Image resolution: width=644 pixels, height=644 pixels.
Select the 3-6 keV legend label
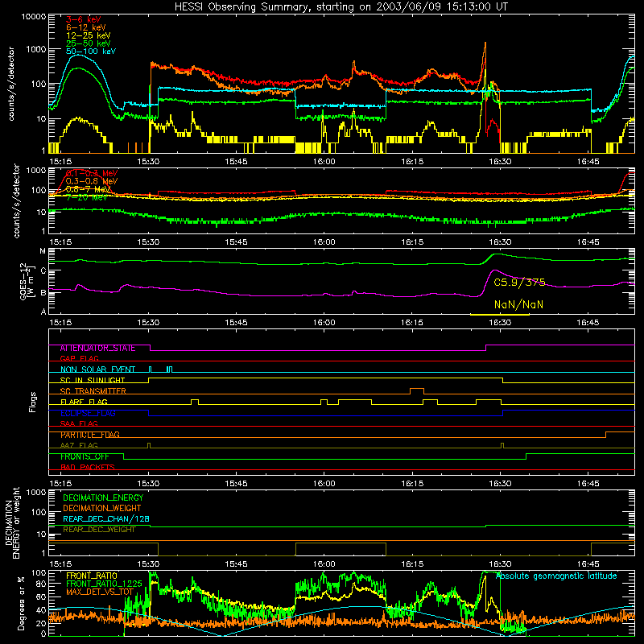pos(84,19)
